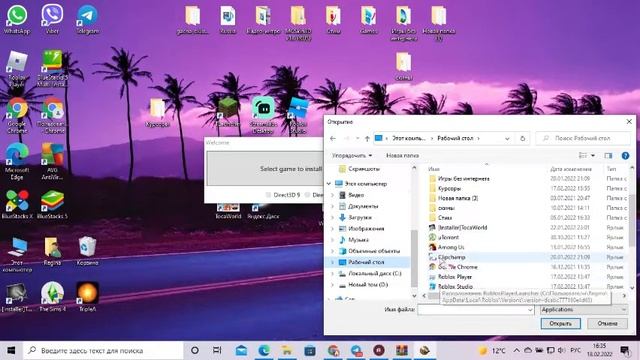640x360 pixels.
Task: Collapse the Этот компьютер tree node
Action: [329, 184]
